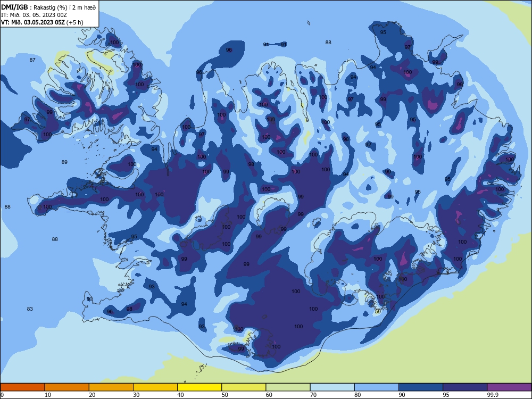Click the legend label '10'
The width and height of the screenshot is (532, 399).
pyautogui.click(x=48, y=395)
